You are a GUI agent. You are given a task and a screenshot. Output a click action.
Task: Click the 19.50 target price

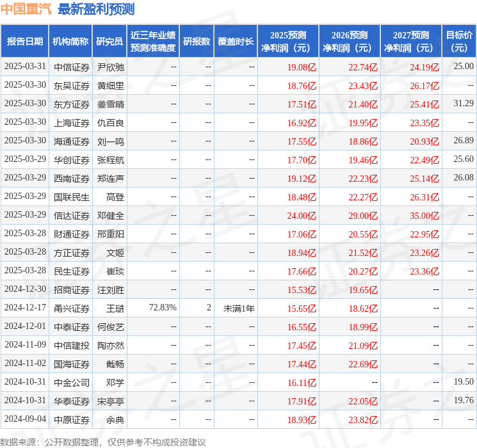pyautogui.click(x=464, y=381)
